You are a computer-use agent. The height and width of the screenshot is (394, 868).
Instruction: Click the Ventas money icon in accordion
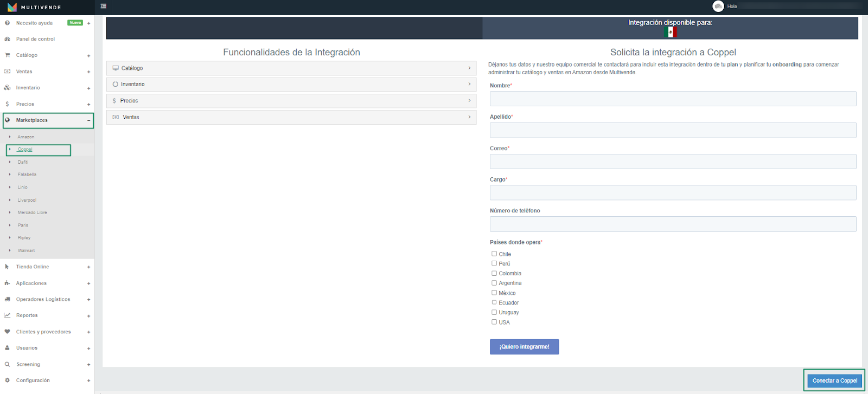(x=116, y=117)
